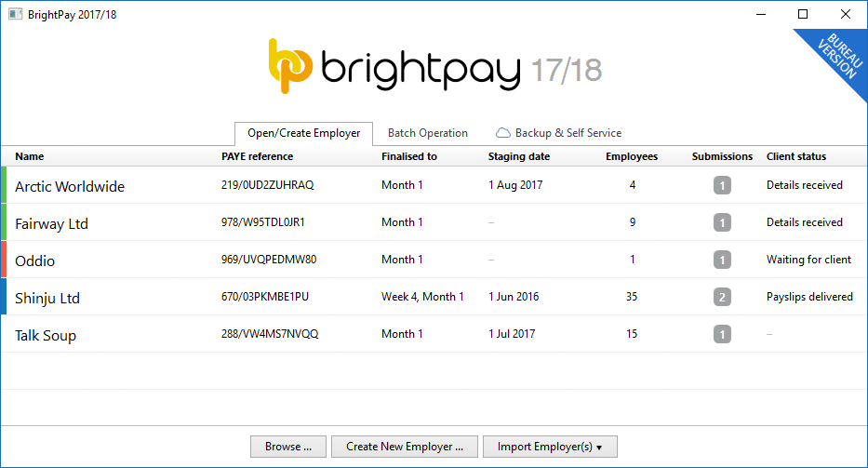The image size is (868, 468).
Task: Select the Shinju Ltd employer
Action: (x=47, y=298)
